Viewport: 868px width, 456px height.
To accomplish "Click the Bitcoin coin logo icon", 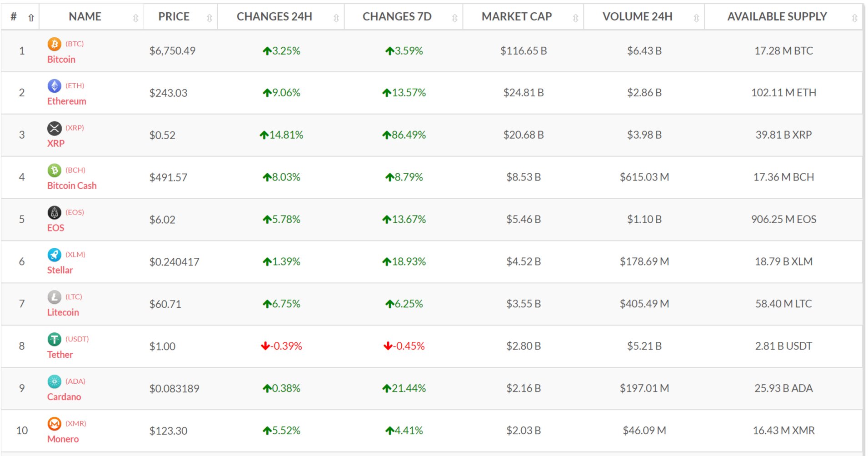I will 55,44.
